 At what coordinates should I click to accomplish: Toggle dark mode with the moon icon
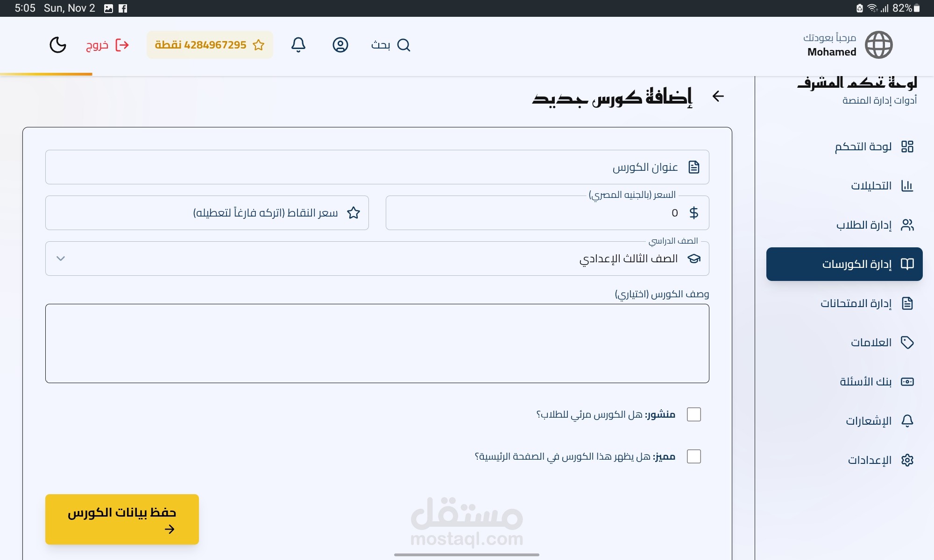(58, 45)
